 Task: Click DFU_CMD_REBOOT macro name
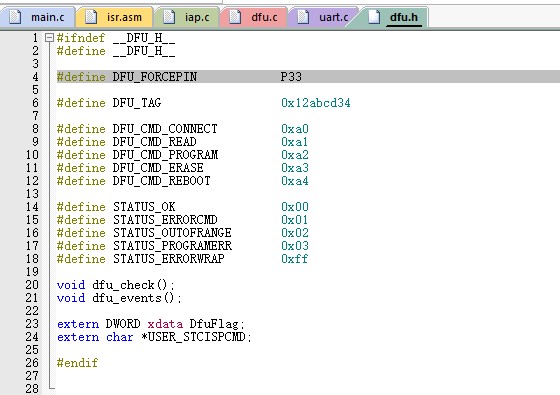(161, 181)
